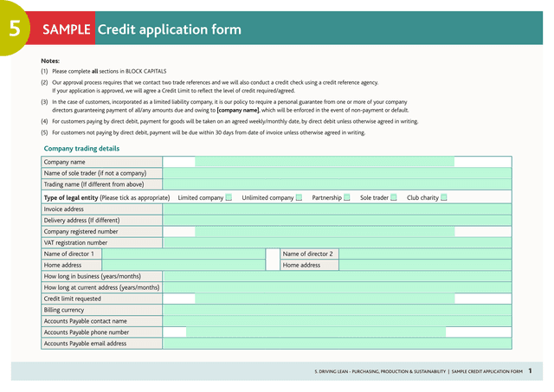Image resolution: width=554 pixels, height=392 pixels.
Task: Select the Sole trader checkbox
Action: [393, 197]
